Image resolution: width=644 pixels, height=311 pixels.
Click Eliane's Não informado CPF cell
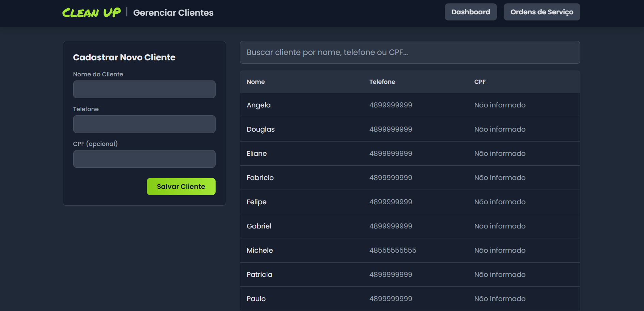pyautogui.click(x=500, y=153)
